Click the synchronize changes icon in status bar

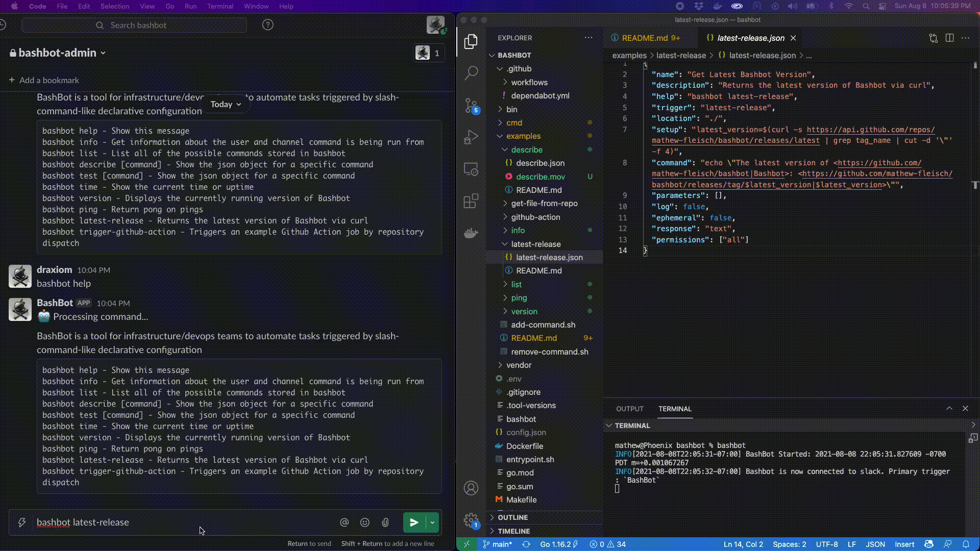pos(526,544)
